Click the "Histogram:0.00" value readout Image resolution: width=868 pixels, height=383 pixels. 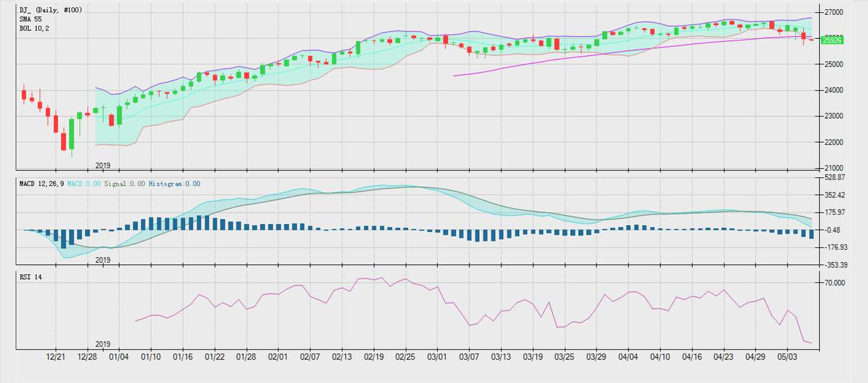(x=175, y=184)
